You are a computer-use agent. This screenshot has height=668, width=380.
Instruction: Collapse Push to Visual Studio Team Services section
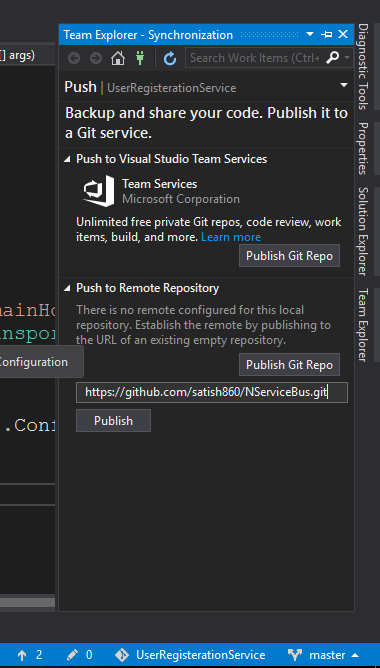pos(67,159)
